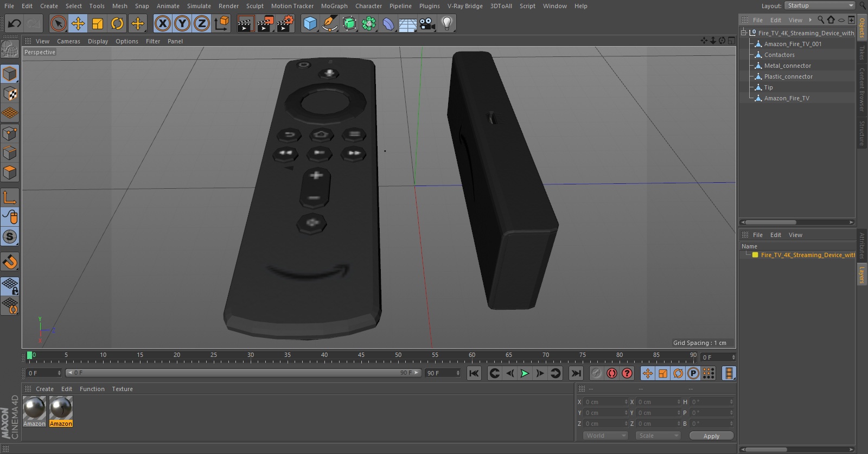Toggle rotation key recording

[x=678, y=373]
